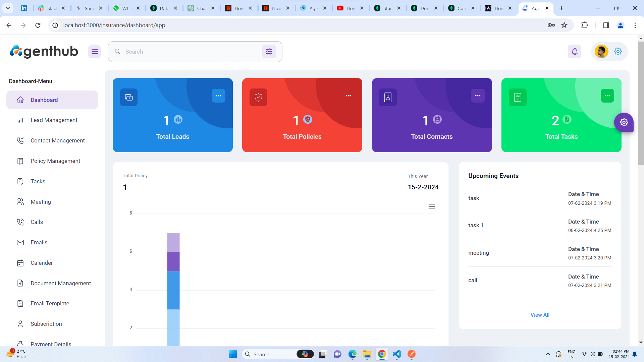The height and width of the screenshot is (362, 644).
Task: Click View All upcoming events link
Action: pyautogui.click(x=540, y=315)
